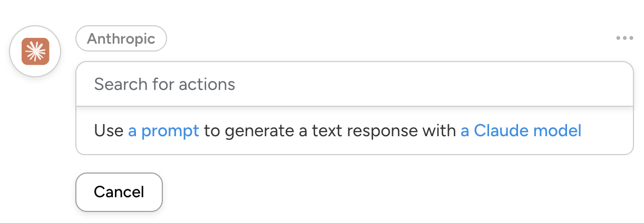This screenshot has height=223, width=644.
Task: Click inside the actions search box
Action: click(354, 84)
